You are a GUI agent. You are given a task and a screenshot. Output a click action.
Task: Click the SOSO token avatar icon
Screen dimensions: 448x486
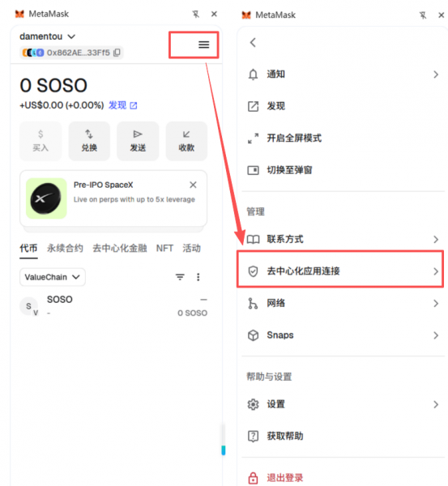click(x=29, y=306)
